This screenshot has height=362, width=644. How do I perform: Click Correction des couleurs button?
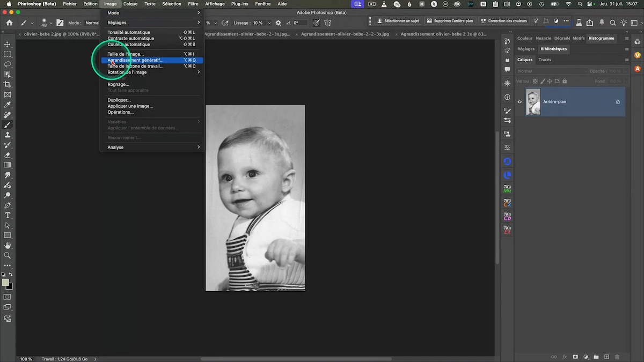(503, 21)
